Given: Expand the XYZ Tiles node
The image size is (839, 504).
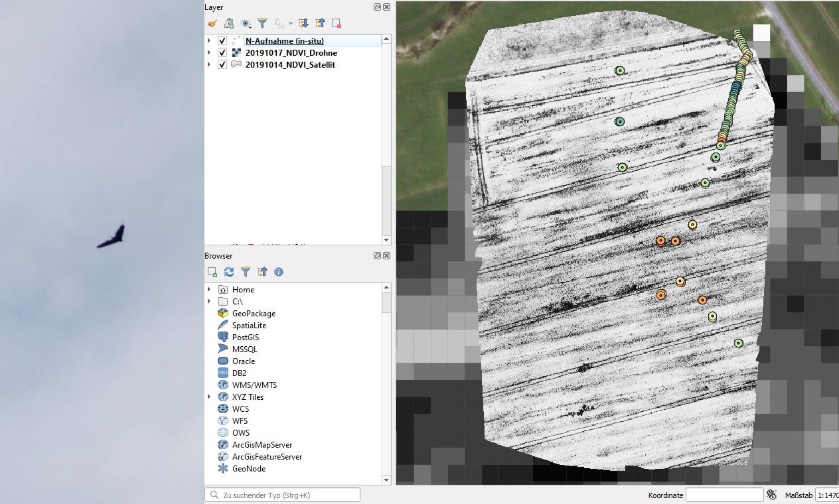Looking at the screenshot, I should [x=209, y=397].
